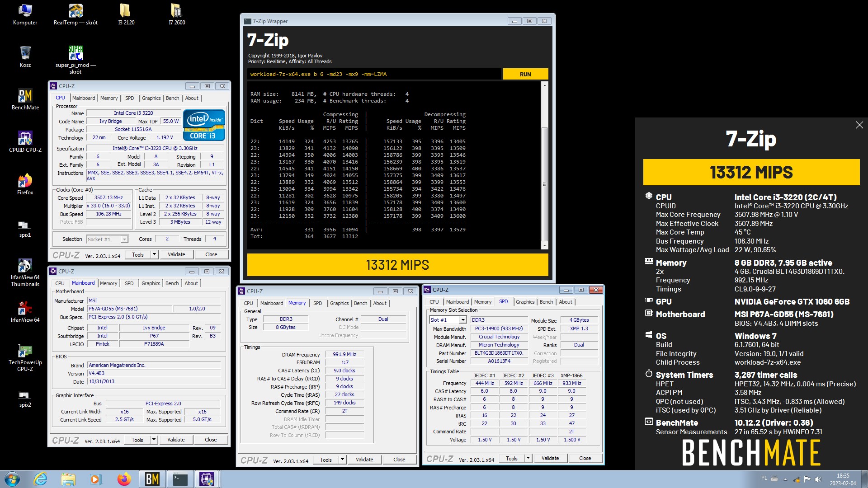Image resolution: width=868 pixels, height=488 pixels.
Task: Click NVIDIA GeForce GTX 1060 6GB text
Action: 792,301
